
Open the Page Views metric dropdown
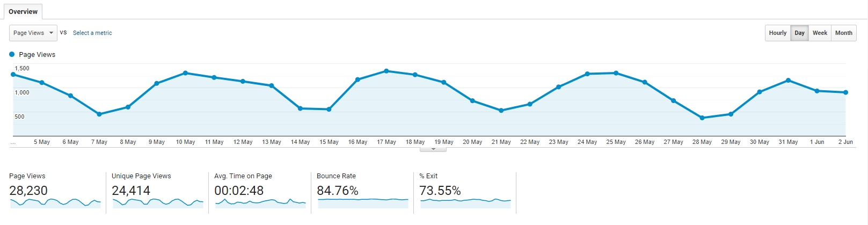click(33, 33)
